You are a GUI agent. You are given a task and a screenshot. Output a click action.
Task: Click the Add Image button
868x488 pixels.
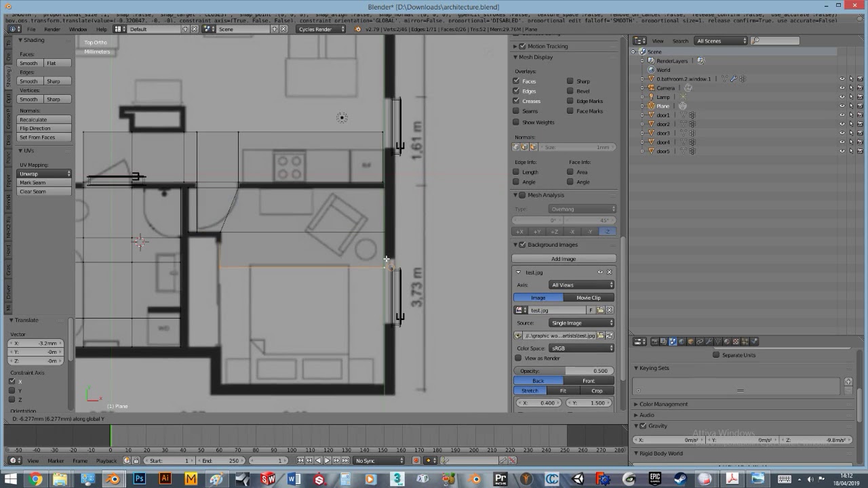click(x=564, y=259)
